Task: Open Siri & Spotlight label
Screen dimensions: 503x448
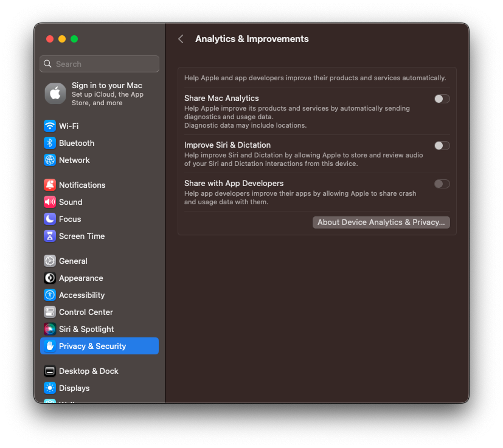Action: tap(86, 329)
